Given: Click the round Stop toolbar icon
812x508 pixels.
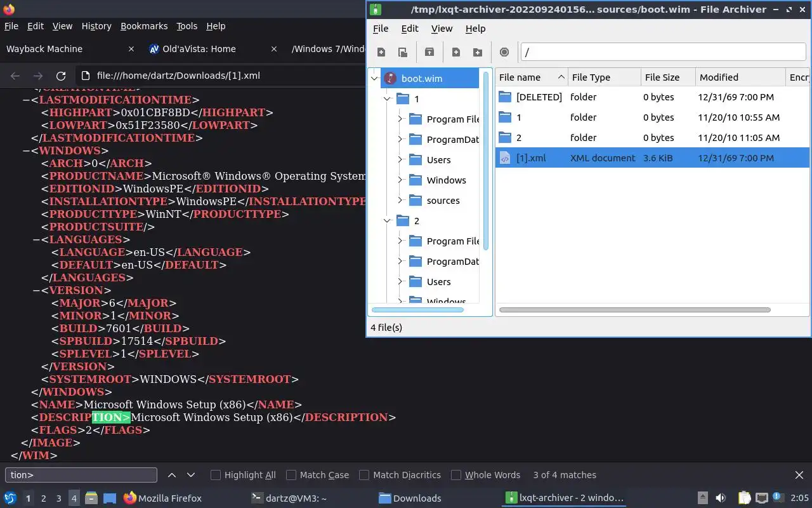Looking at the screenshot, I should (504, 52).
